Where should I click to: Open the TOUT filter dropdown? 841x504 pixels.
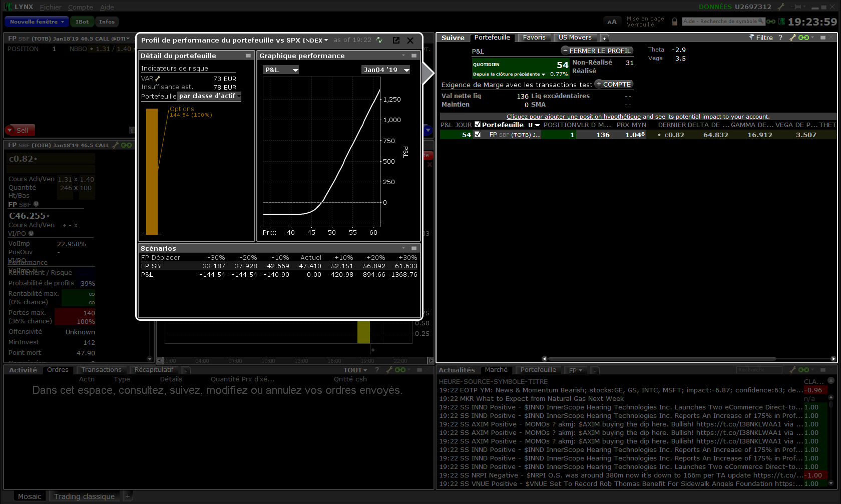click(x=355, y=370)
